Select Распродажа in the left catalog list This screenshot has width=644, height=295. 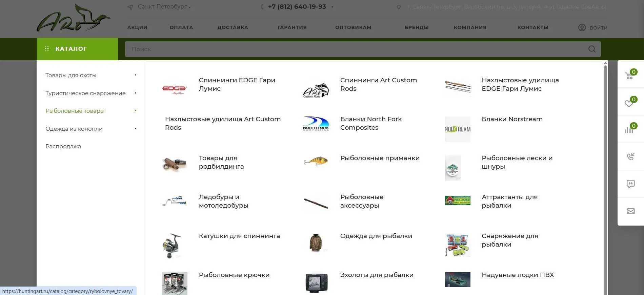[63, 146]
